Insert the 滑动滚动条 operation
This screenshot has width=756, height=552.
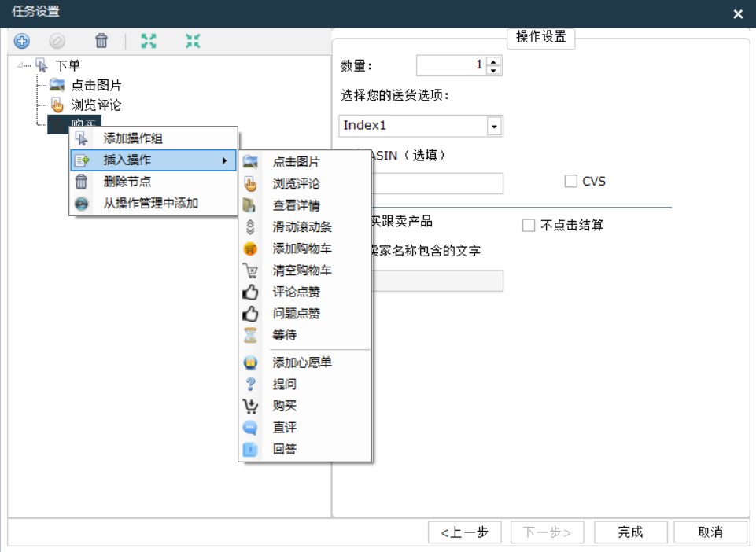coord(305,227)
